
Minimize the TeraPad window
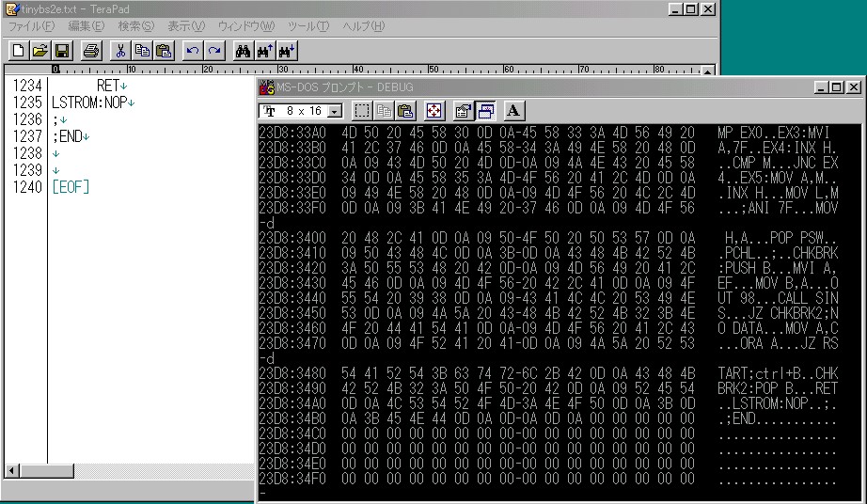coord(675,9)
